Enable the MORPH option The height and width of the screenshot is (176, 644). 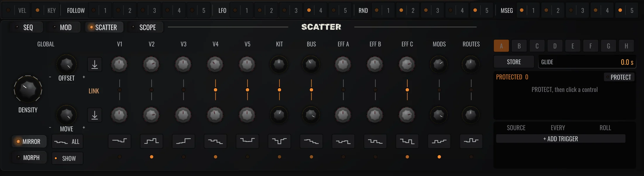(x=29, y=158)
